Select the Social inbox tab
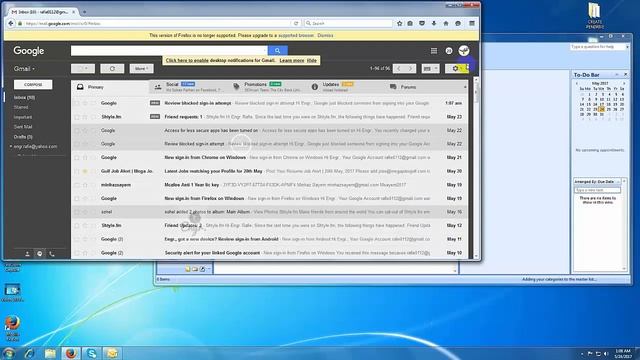Viewport: 640px width, 360px height. pos(188,87)
